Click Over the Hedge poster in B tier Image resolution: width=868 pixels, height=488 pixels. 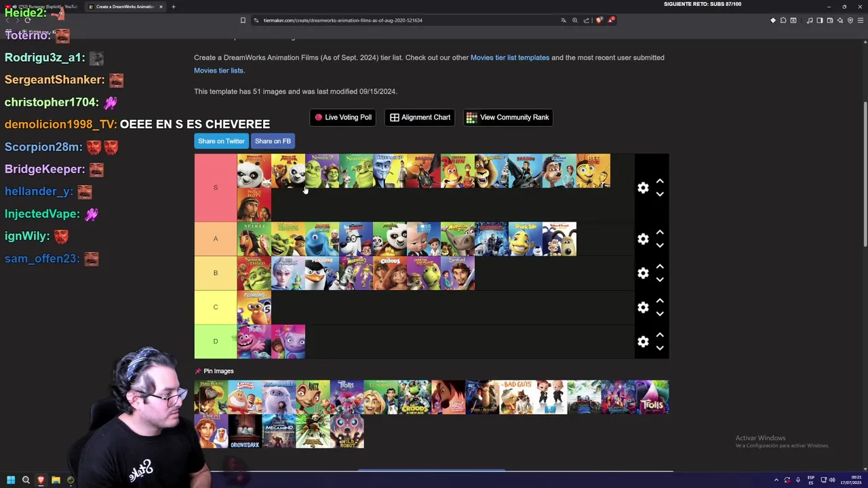click(x=424, y=273)
